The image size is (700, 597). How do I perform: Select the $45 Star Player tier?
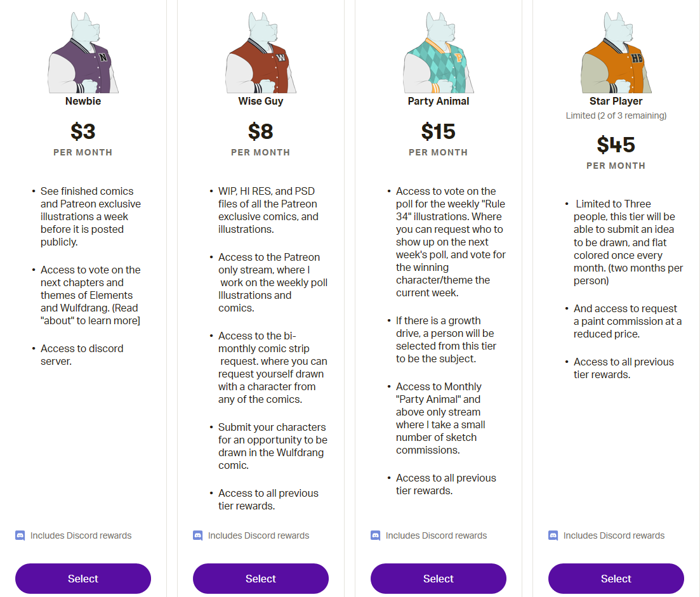616,579
